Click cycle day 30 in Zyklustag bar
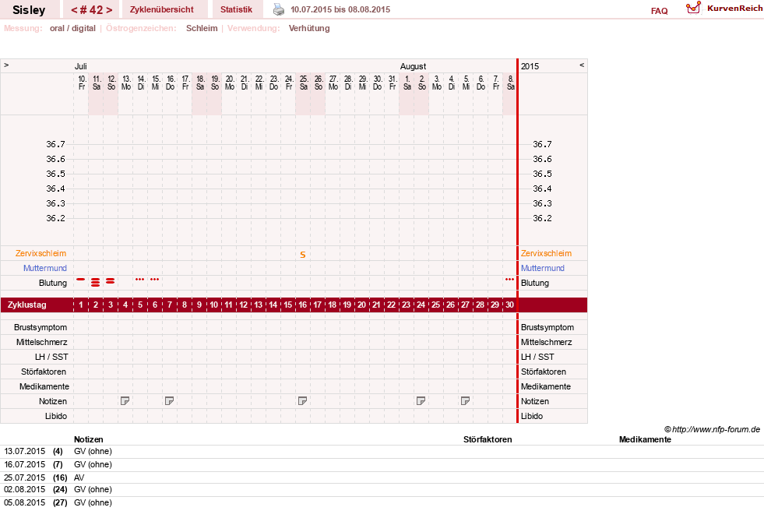Viewport: 764px width, 532px height. (x=509, y=305)
